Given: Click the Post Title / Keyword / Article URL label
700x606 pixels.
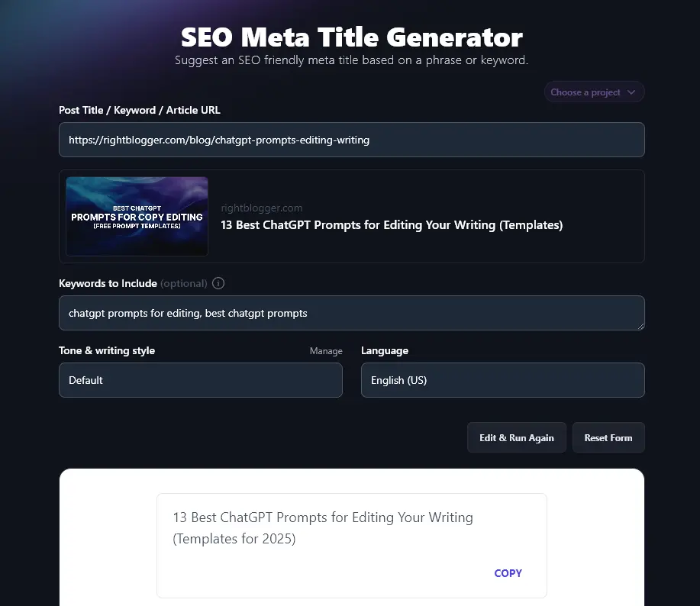Looking at the screenshot, I should pos(140,110).
